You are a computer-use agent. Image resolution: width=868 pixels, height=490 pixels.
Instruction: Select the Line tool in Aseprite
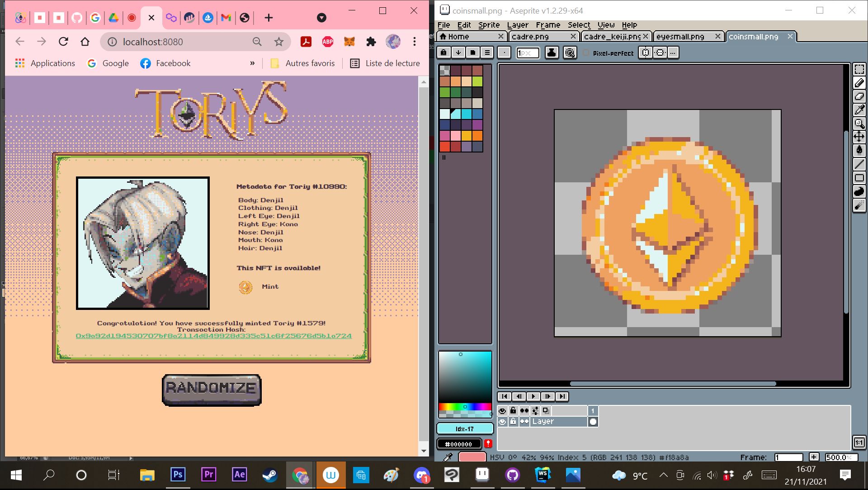pyautogui.click(x=859, y=164)
